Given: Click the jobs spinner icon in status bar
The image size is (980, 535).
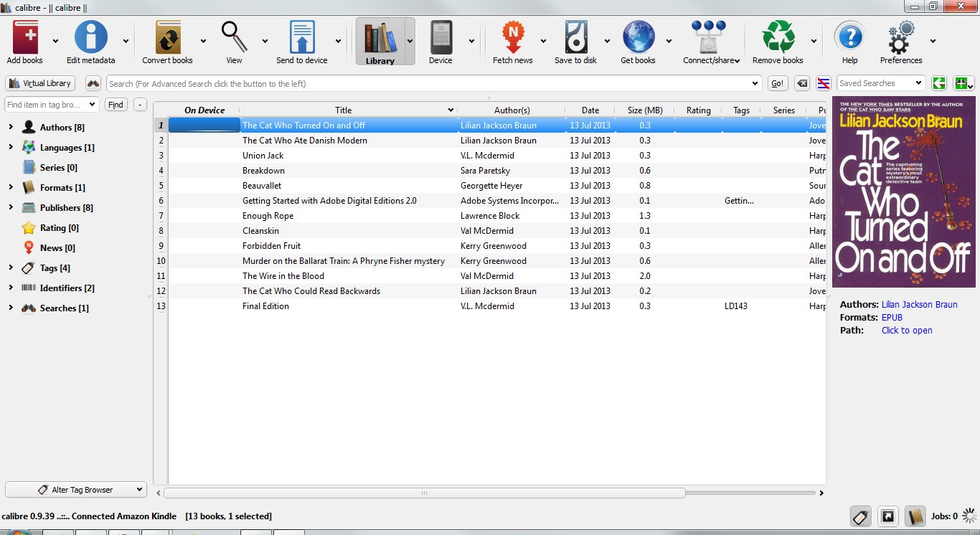Looking at the screenshot, I should point(970,516).
